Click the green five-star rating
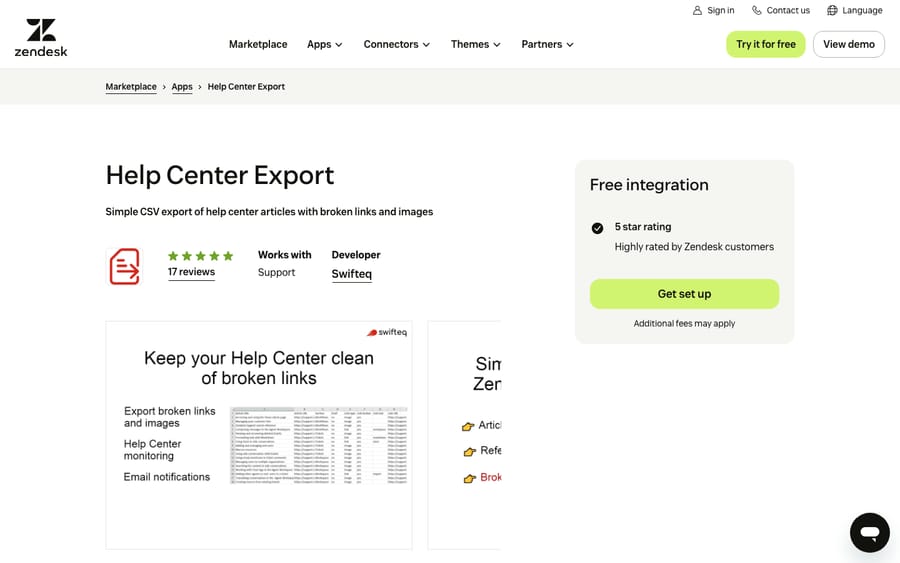 [200, 256]
